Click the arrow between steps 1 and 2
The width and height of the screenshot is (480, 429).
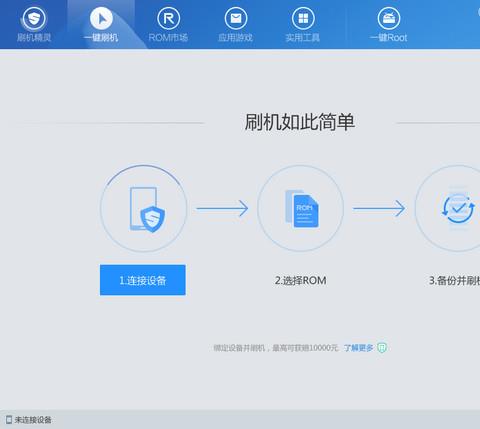[222, 209]
